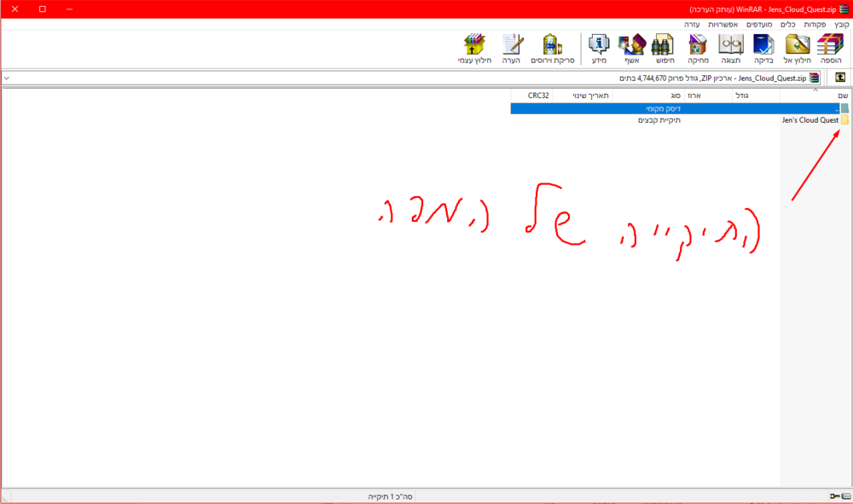Select the Jen's Cloud Quest folder
853x504 pixels.
click(x=810, y=120)
